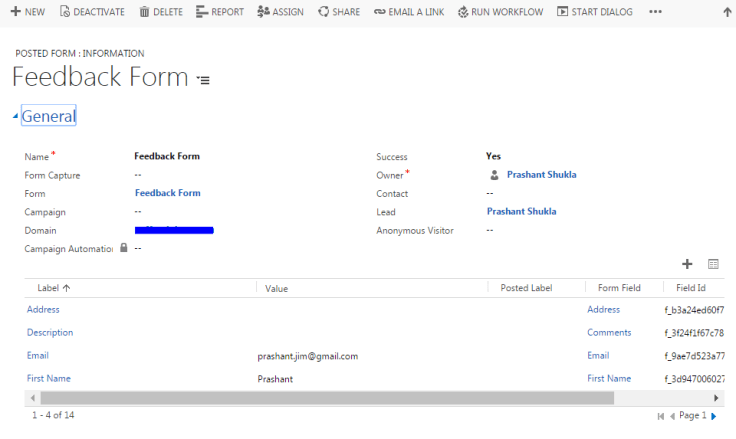This screenshot has width=736, height=439.
Task: Click Email a Link command
Action: [410, 12]
